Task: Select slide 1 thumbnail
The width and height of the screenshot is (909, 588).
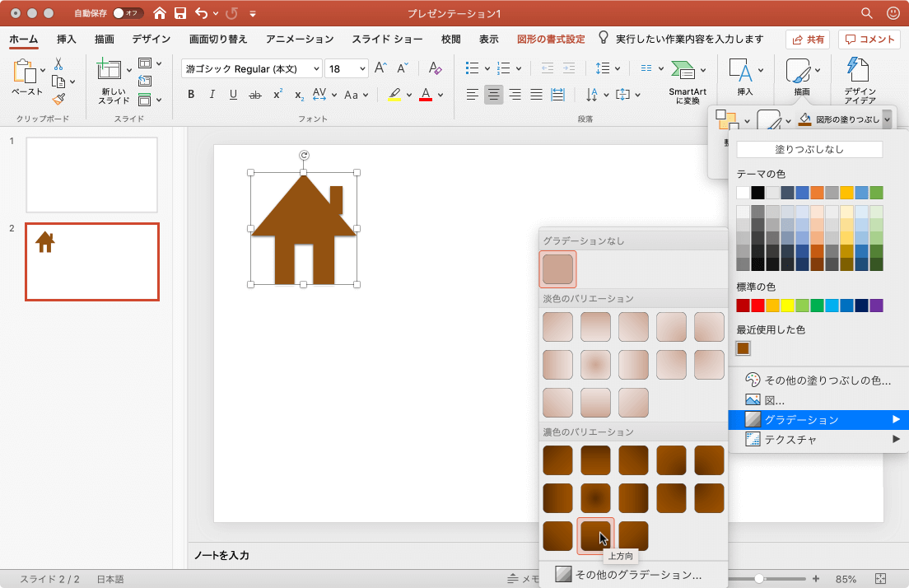Action: click(x=91, y=175)
